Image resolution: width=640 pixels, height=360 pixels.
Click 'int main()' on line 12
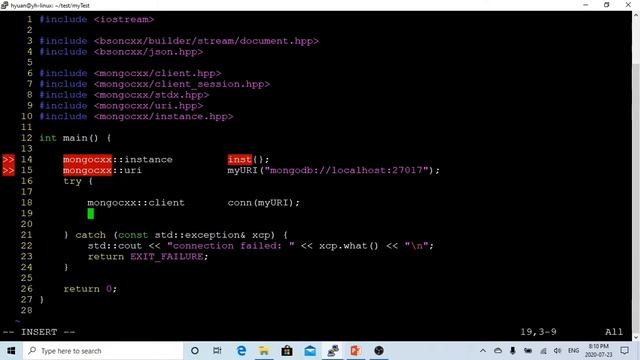69,138
